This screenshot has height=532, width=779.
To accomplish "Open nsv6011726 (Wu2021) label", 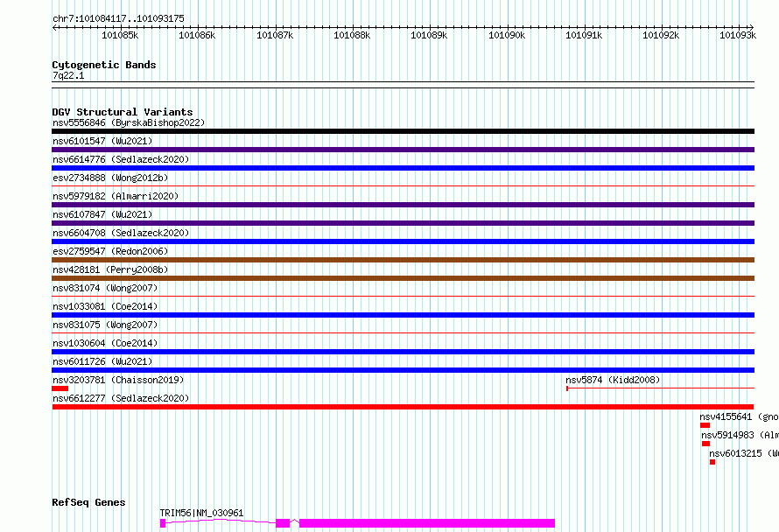I will click(102, 361).
